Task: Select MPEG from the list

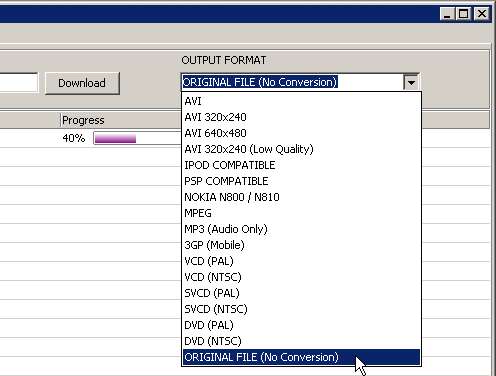Action: [301, 213]
